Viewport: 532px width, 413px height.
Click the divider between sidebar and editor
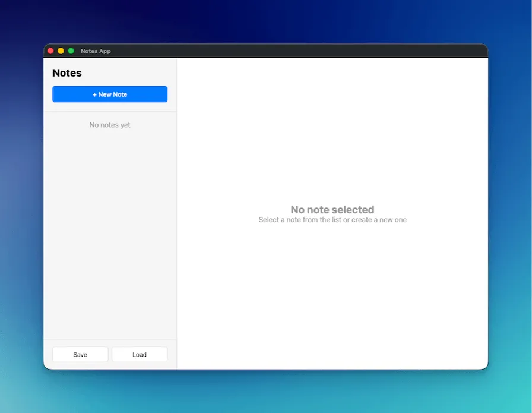point(176,208)
